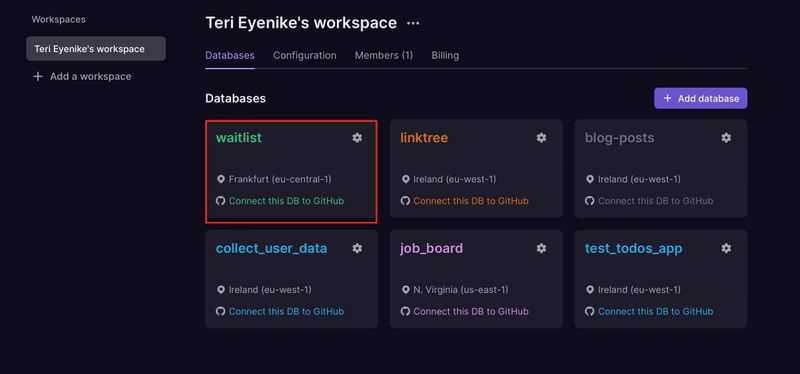Screen dimensions: 800x374
Task: Connect waitlist DB to GitHub
Action: (286, 201)
